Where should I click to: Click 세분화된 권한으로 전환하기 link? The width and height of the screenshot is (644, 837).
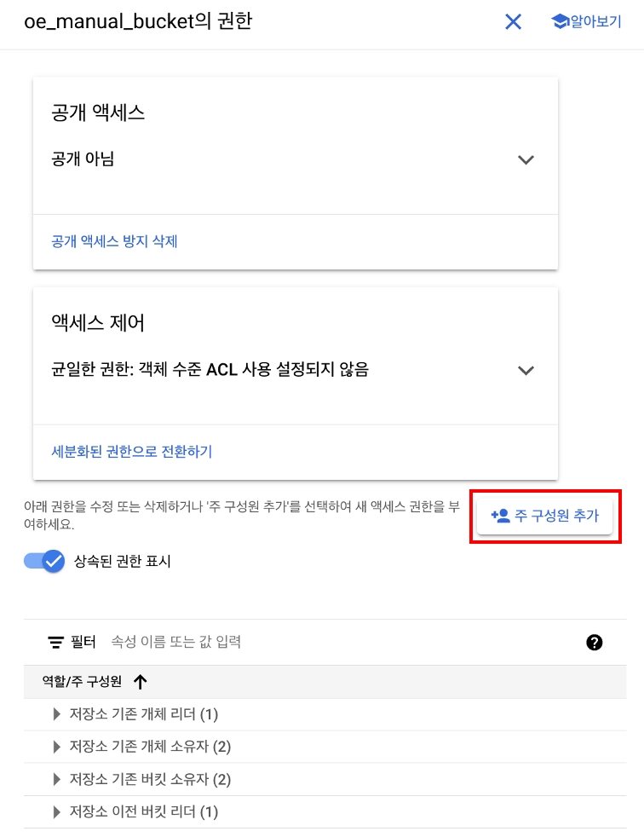coord(131,452)
